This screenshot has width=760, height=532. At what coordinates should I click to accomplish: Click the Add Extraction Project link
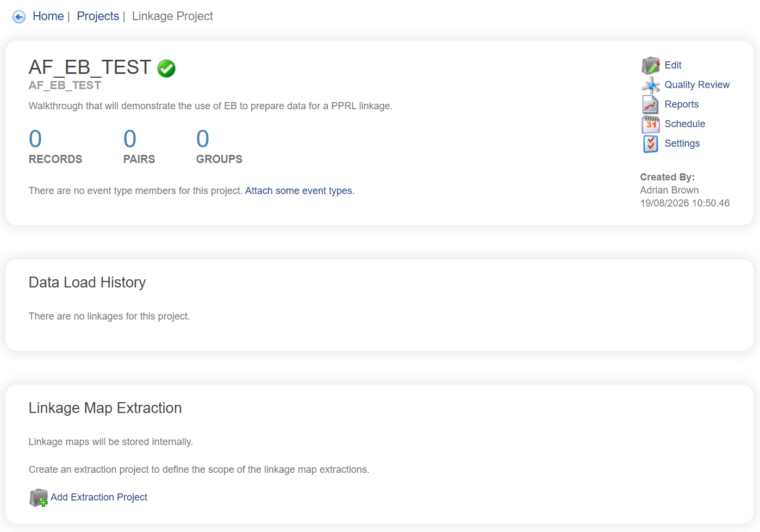99,497
